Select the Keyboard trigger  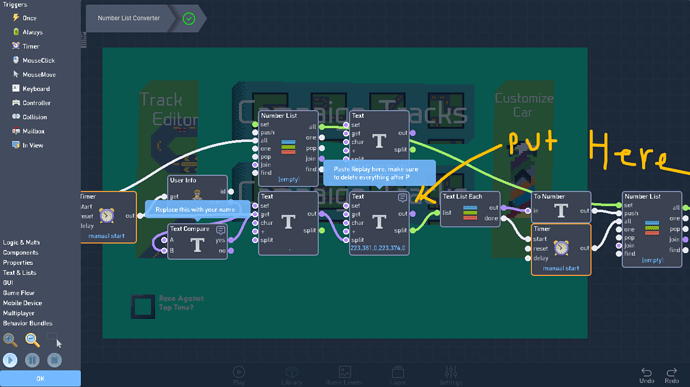pyautogui.click(x=31, y=88)
